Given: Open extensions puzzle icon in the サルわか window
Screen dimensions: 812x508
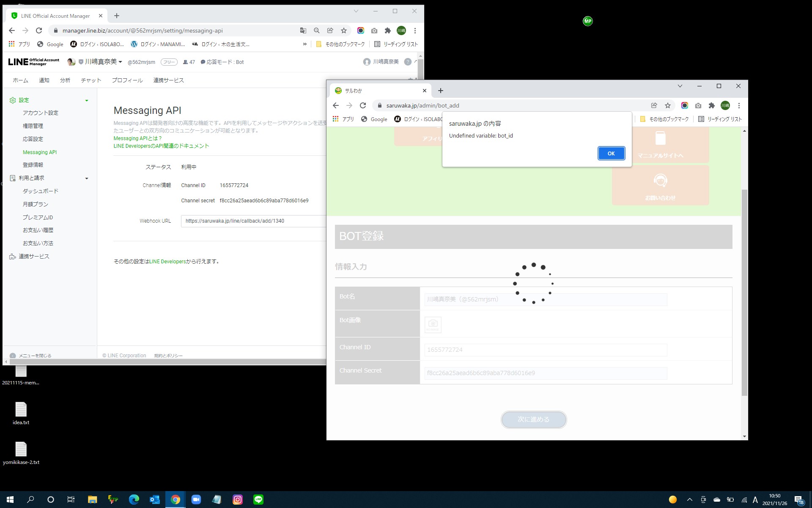Looking at the screenshot, I should click(712, 105).
